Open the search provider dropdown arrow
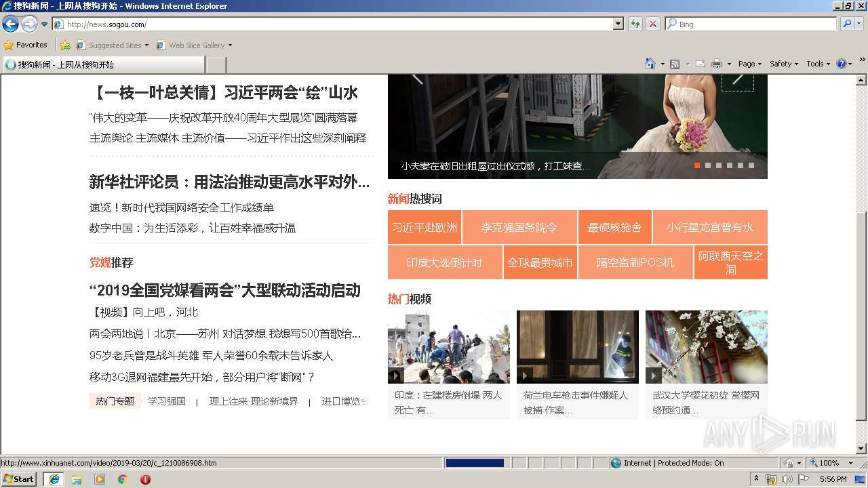Image resolution: width=868 pixels, height=488 pixels. point(859,24)
